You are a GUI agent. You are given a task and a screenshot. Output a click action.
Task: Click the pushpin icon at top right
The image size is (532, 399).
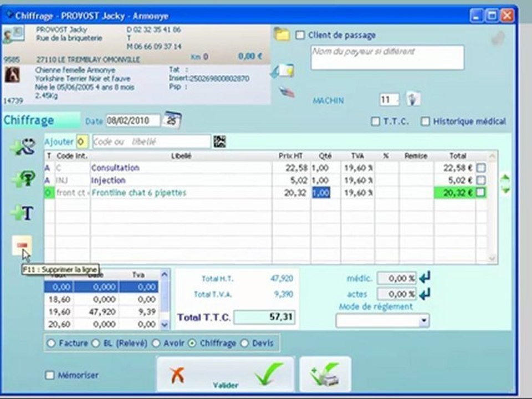pos(498,38)
